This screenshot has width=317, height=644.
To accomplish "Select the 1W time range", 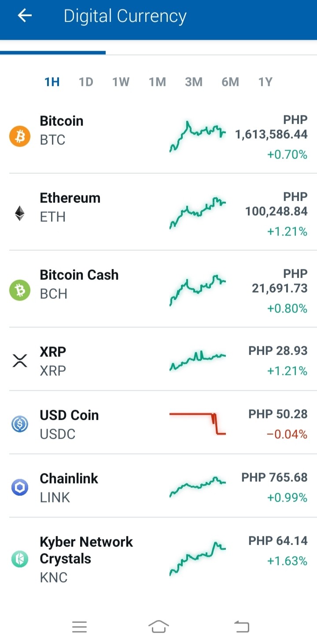I will (121, 82).
